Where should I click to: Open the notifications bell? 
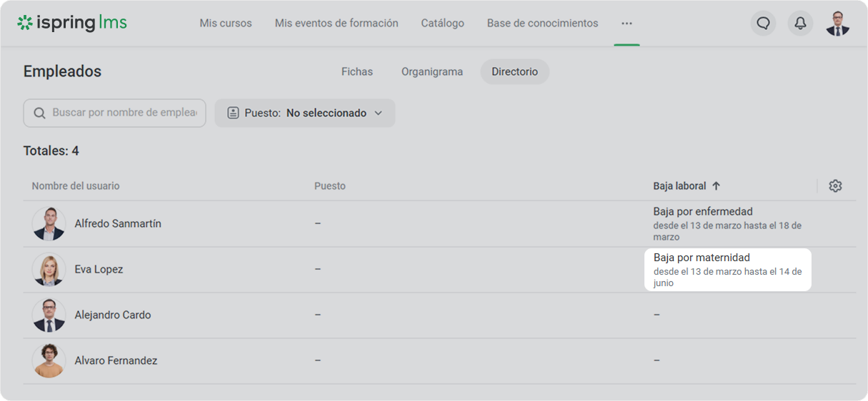pyautogui.click(x=800, y=24)
